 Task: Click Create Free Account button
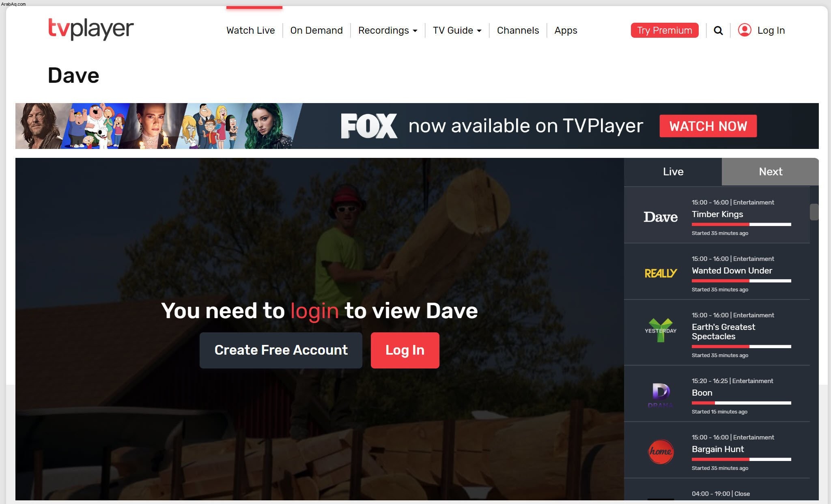(x=281, y=350)
